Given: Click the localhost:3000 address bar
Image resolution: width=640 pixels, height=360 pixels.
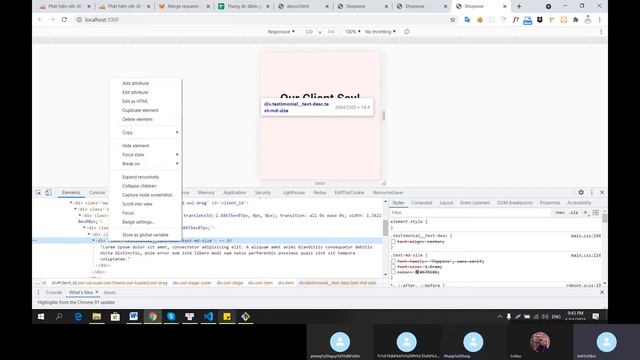Looking at the screenshot, I should [261, 20].
